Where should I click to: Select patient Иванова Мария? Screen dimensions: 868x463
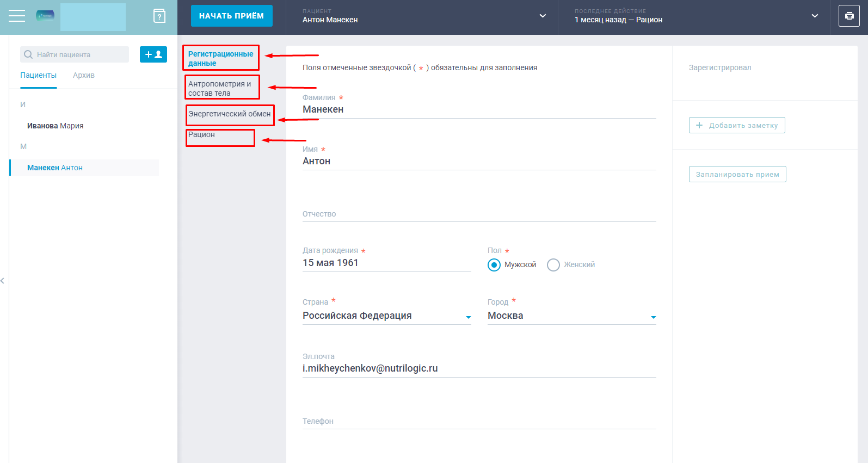point(56,126)
